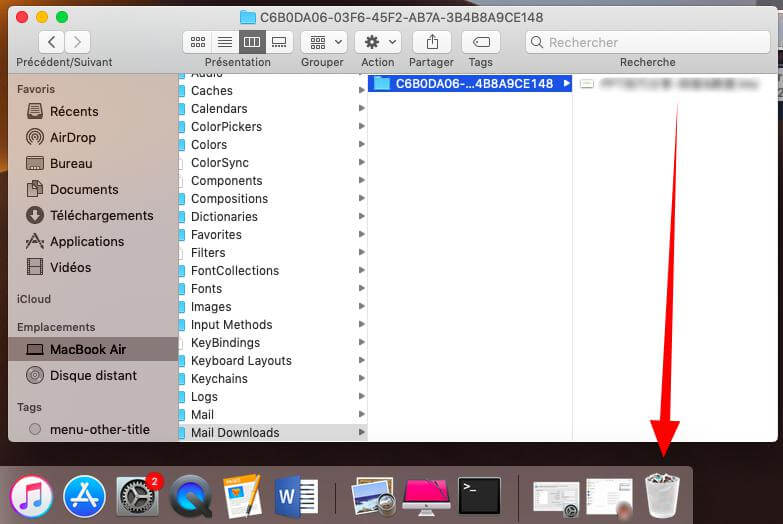Screen dimensions: 783x524
Task: Expand the Keychains folder arrow
Action: [361, 379]
